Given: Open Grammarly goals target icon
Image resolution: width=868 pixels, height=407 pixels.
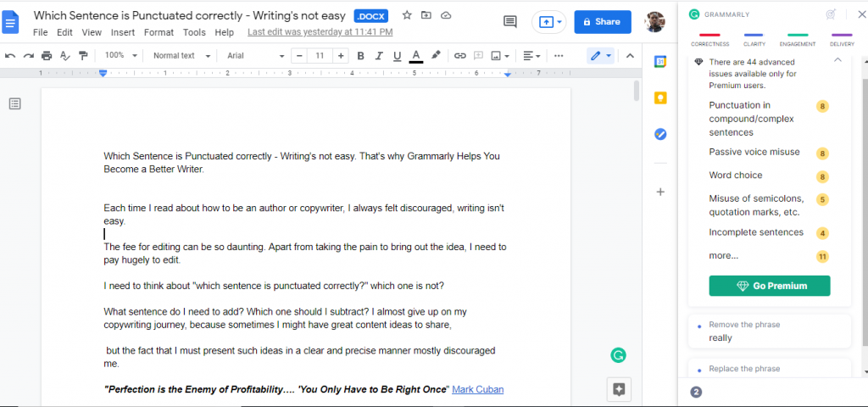Looking at the screenshot, I should pos(831,14).
